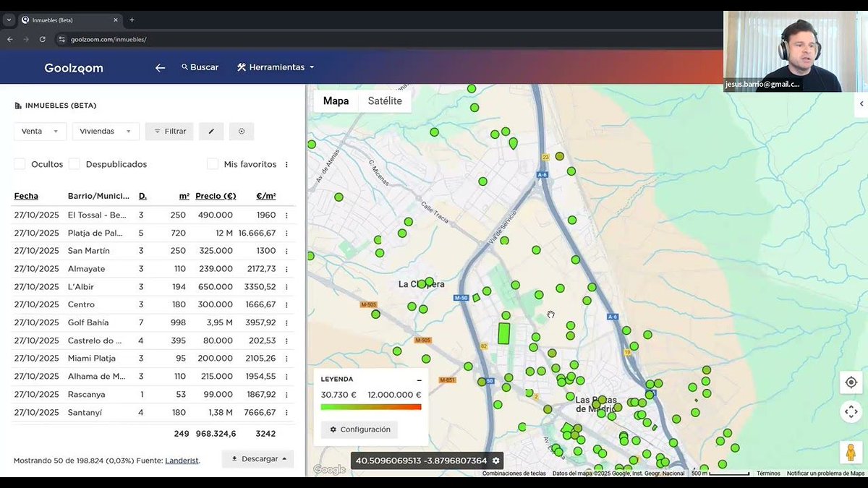Click the legend color gradient bar
Image resolution: width=868 pixels, height=488 pixels.
pos(371,407)
